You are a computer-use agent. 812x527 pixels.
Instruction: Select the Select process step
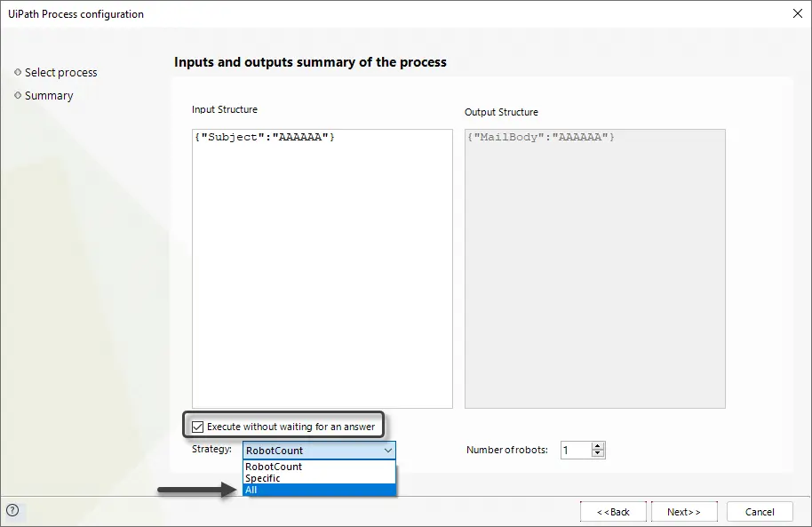click(60, 73)
